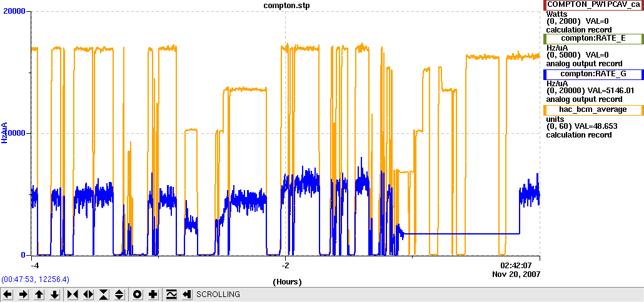
Task: Zoom out horizontally with diamond arrows icon
Action: (x=88, y=294)
